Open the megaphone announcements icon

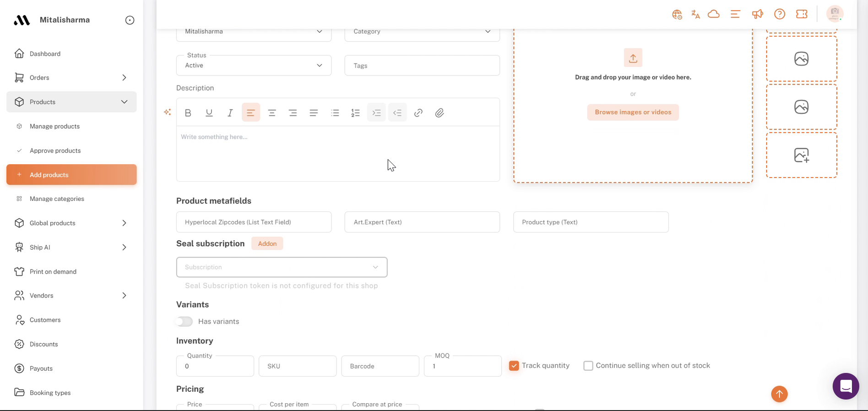(x=758, y=14)
